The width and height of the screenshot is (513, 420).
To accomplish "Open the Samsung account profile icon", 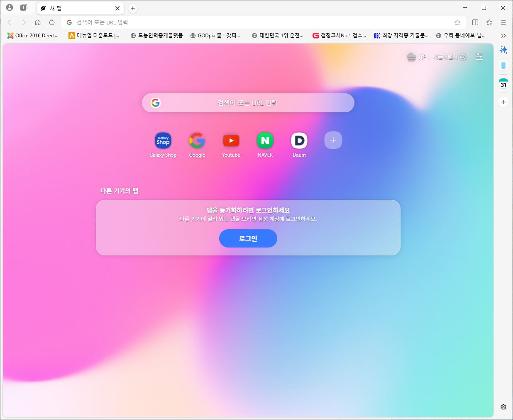I will (x=9, y=7).
